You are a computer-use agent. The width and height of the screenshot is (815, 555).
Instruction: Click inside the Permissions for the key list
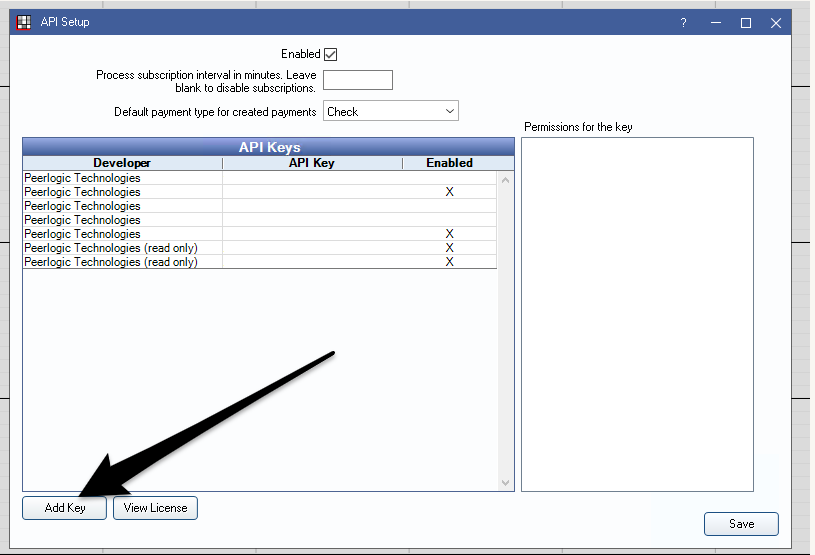[637, 314]
